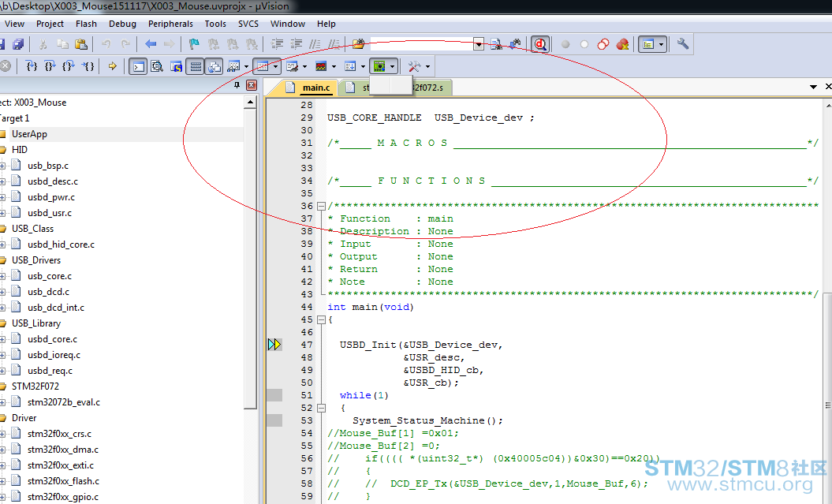The height and width of the screenshot is (504, 832).
Task: Click the Incremental Find icon
Action: click(515, 44)
